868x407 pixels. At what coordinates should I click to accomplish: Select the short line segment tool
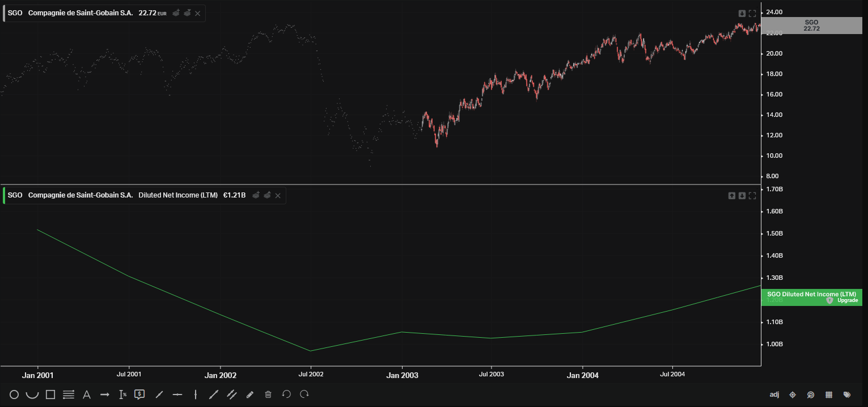point(159,395)
